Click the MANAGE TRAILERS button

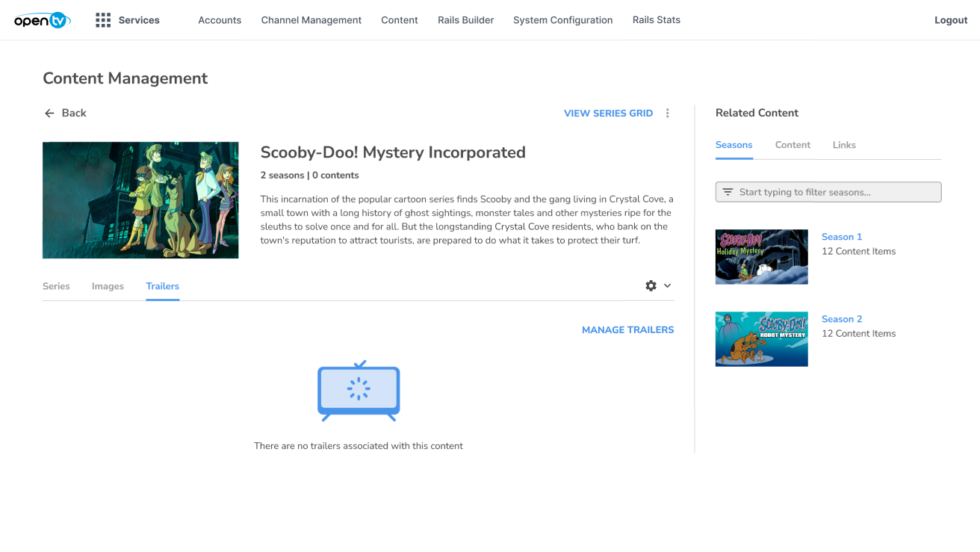[627, 329]
